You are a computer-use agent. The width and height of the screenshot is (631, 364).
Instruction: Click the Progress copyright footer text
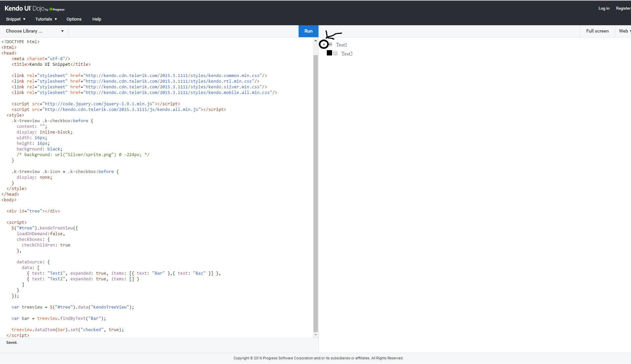click(318, 358)
